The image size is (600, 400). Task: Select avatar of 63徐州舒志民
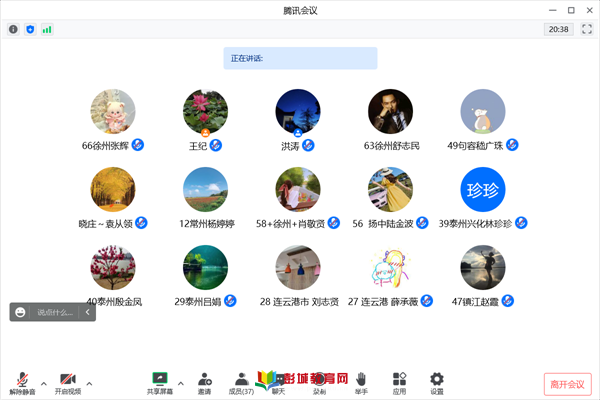pos(391,111)
